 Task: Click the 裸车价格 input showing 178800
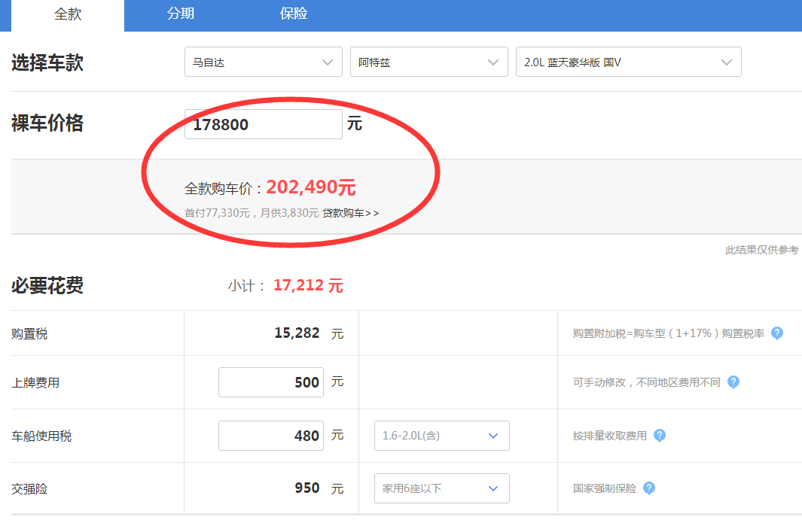coord(264,124)
